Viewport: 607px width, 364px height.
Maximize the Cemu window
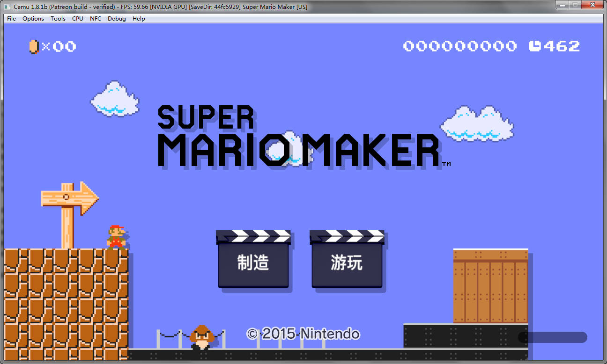(x=575, y=5)
